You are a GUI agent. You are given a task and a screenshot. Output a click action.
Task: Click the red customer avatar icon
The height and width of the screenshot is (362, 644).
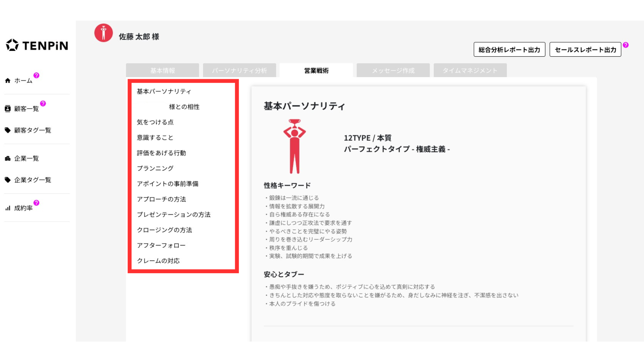[x=103, y=33]
